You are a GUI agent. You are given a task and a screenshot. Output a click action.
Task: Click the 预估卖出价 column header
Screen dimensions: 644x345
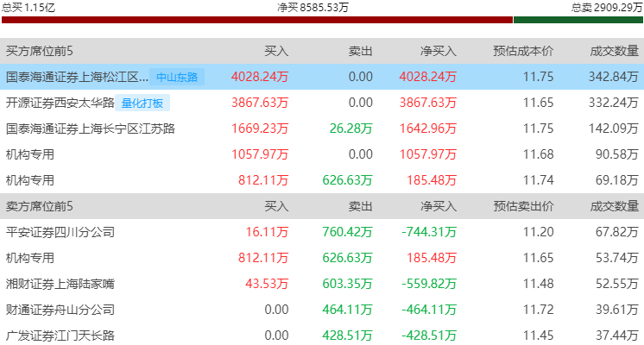tap(523, 206)
